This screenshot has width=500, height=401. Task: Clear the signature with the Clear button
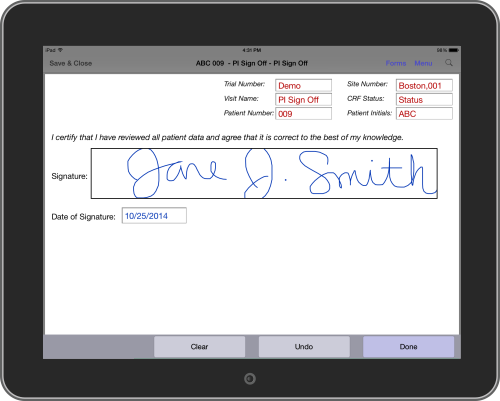click(199, 347)
